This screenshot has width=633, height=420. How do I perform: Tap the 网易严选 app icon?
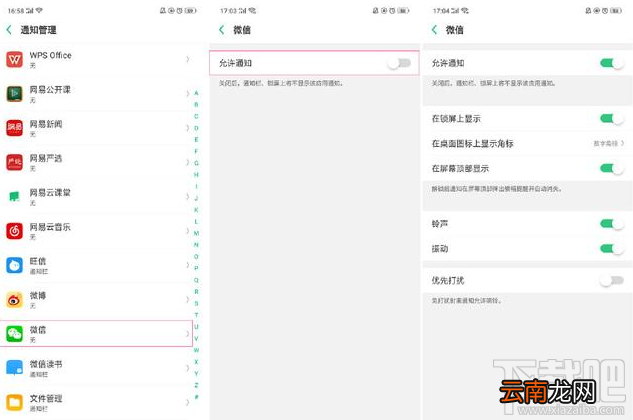pos(15,162)
